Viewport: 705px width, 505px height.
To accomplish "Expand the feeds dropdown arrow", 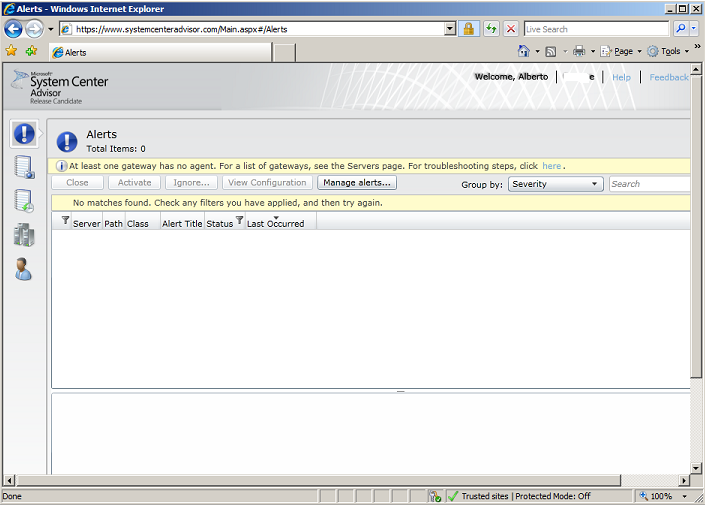I will click(x=565, y=51).
